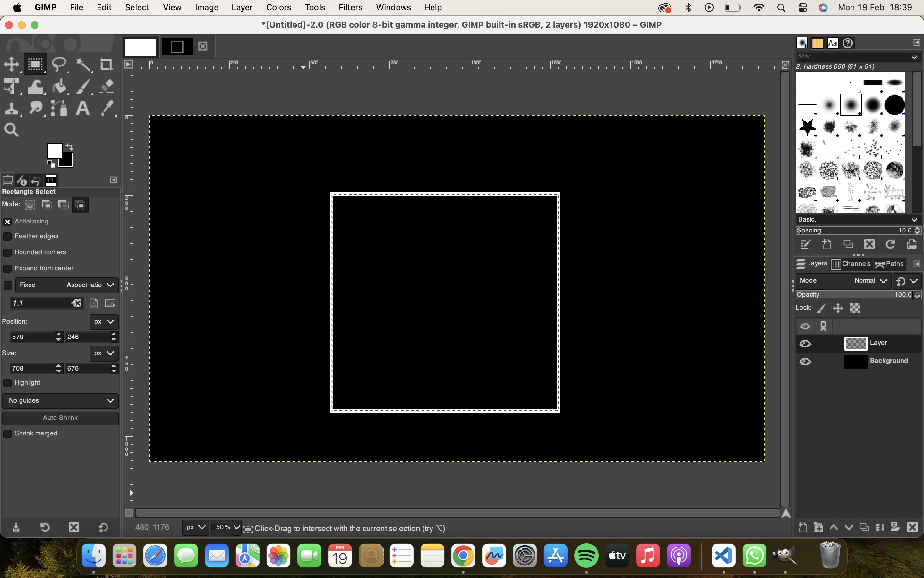
Task: Set mode to Add to current selection
Action: point(47,205)
